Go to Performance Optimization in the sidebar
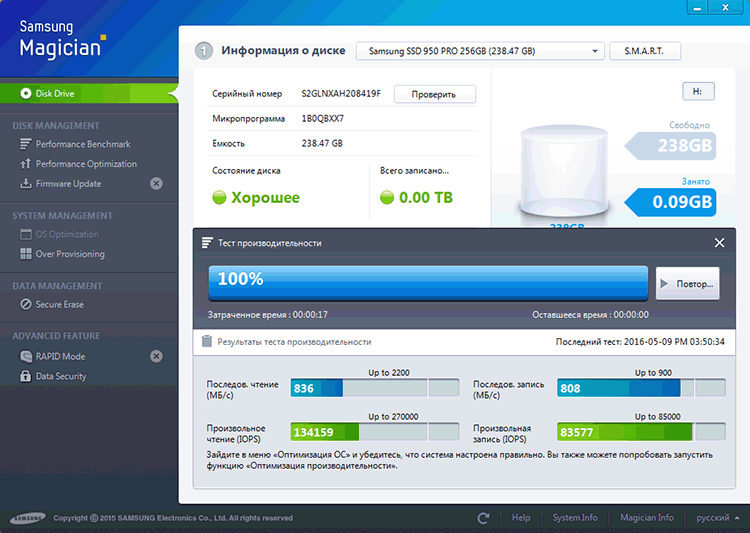 click(x=86, y=164)
